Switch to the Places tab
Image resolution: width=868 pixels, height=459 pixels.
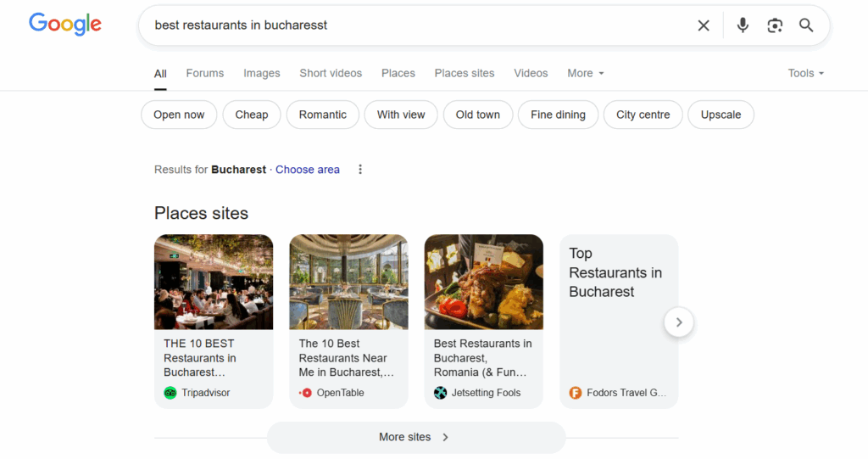click(x=398, y=73)
